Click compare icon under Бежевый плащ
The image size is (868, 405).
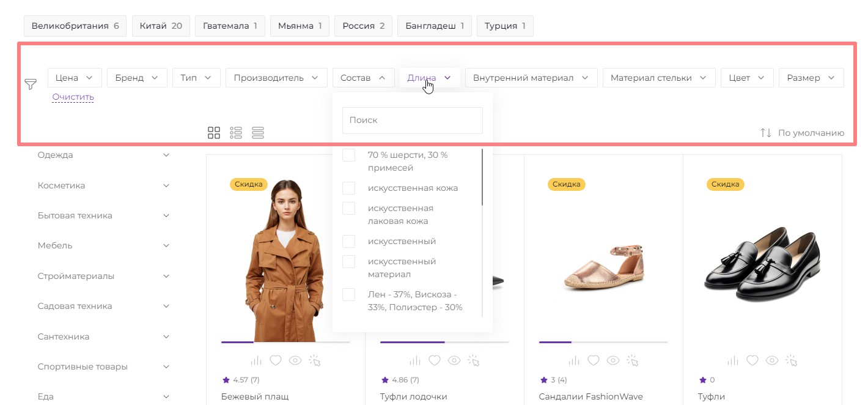[x=256, y=360]
